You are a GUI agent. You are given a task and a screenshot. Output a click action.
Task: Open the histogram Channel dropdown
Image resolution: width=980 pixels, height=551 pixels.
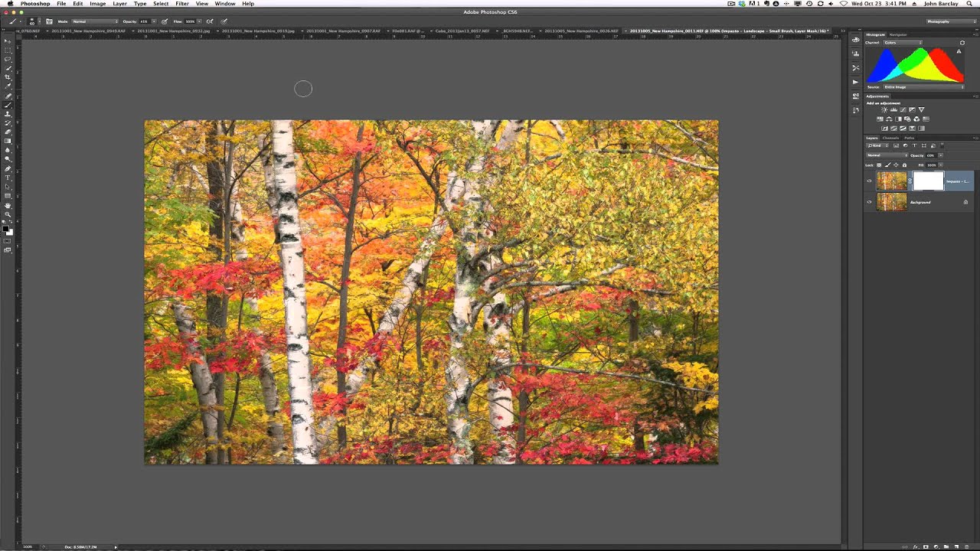click(x=902, y=43)
